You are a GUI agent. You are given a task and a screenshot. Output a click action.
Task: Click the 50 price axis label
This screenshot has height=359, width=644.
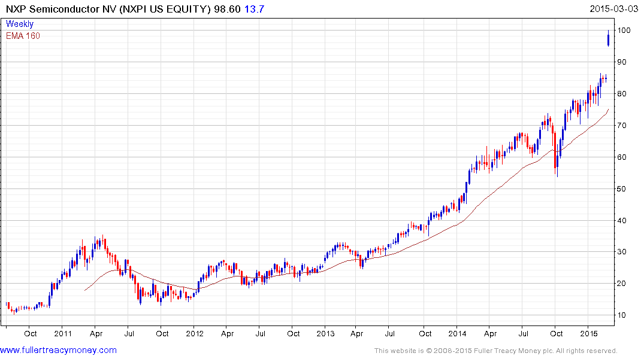click(x=622, y=188)
